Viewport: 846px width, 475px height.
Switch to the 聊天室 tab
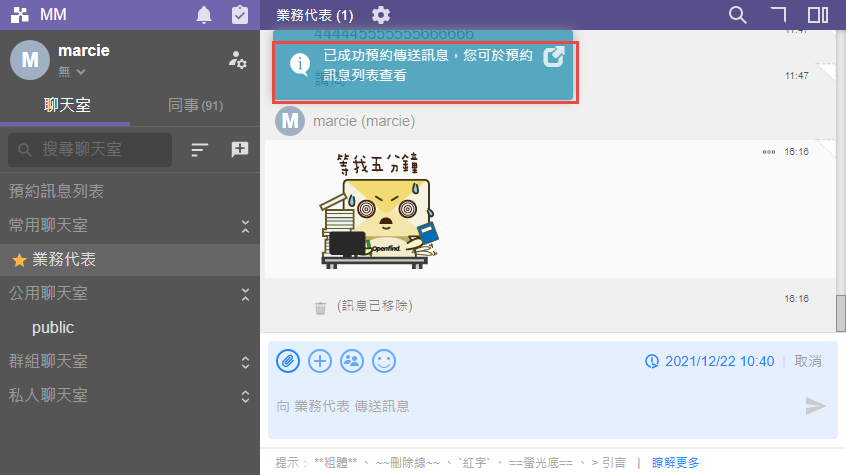pos(66,105)
